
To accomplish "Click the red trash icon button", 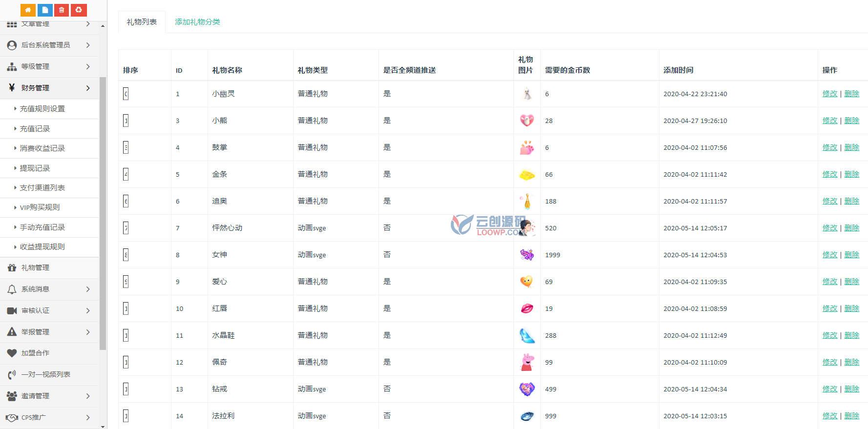I will (x=62, y=10).
